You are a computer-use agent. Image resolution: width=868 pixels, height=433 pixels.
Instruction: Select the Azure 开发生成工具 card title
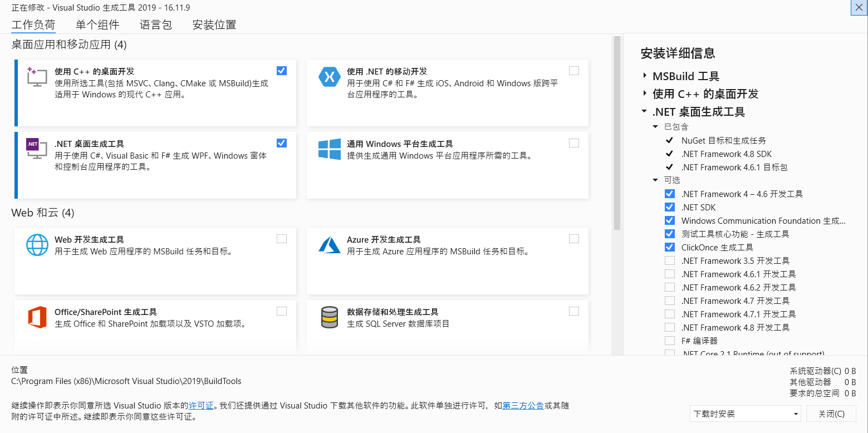(x=384, y=239)
